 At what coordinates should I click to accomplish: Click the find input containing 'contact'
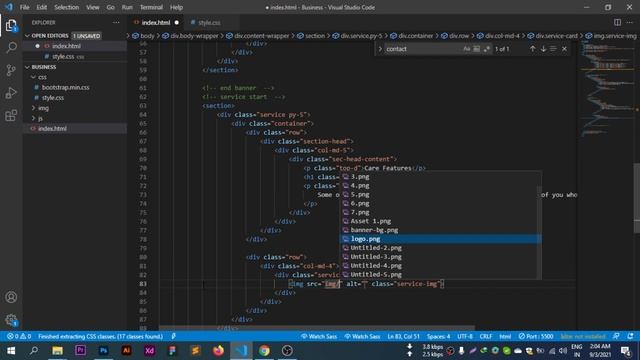[422, 49]
